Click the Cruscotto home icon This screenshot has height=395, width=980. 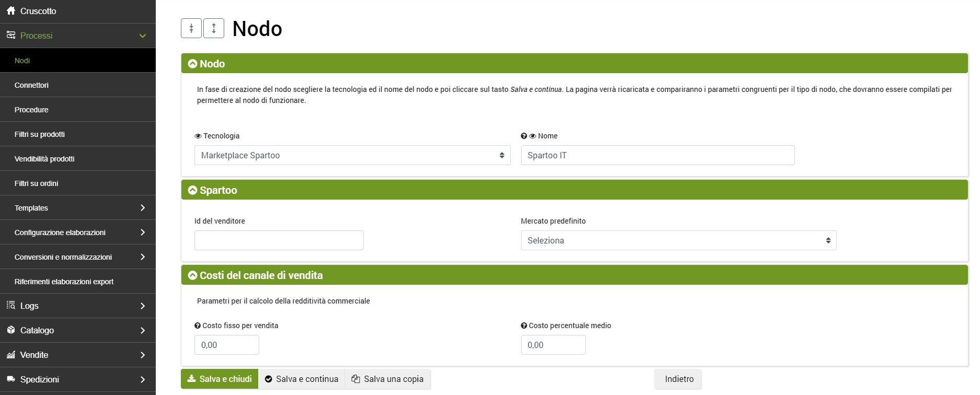click(x=11, y=11)
